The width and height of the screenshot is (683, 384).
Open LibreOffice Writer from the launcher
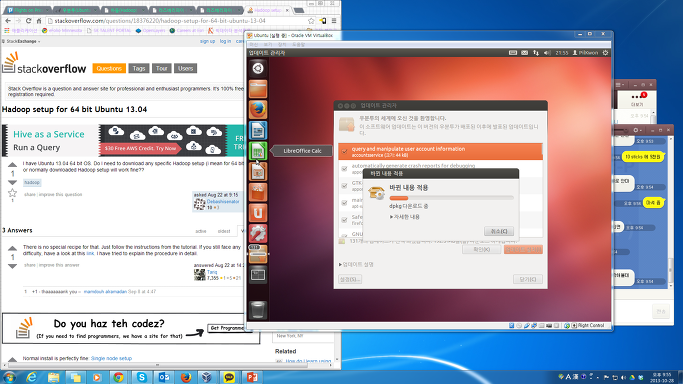(x=258, y=130)
